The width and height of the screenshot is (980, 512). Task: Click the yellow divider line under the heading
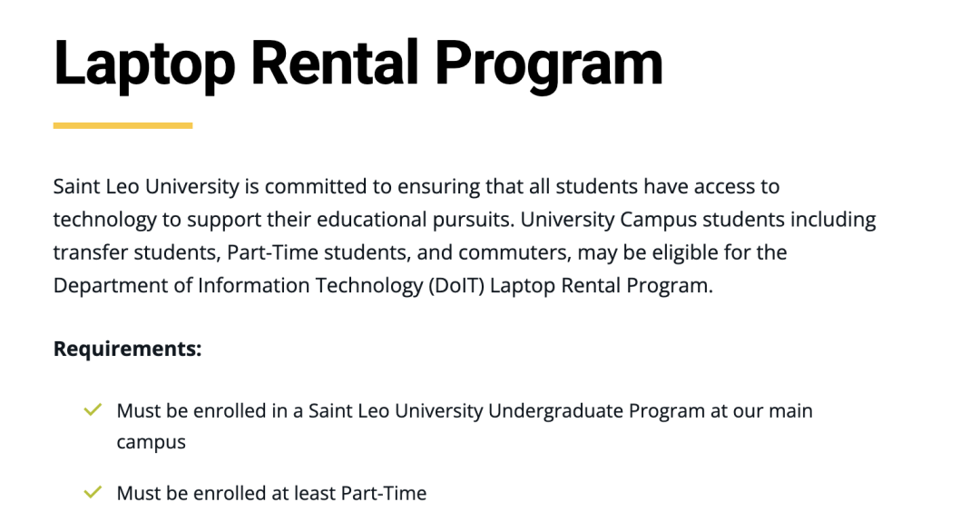(122, 125)
